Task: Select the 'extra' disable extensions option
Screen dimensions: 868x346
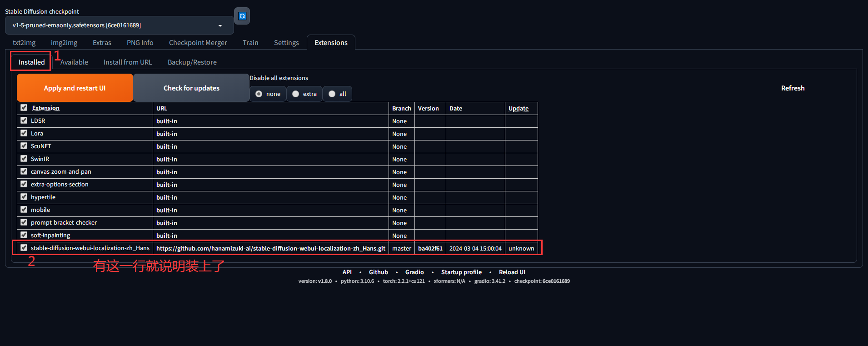Action: pos(304,94)
